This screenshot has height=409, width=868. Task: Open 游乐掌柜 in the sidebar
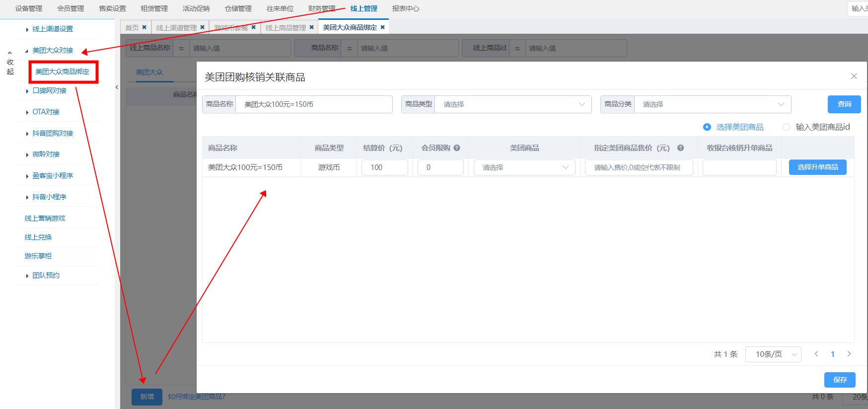point(38,256)
